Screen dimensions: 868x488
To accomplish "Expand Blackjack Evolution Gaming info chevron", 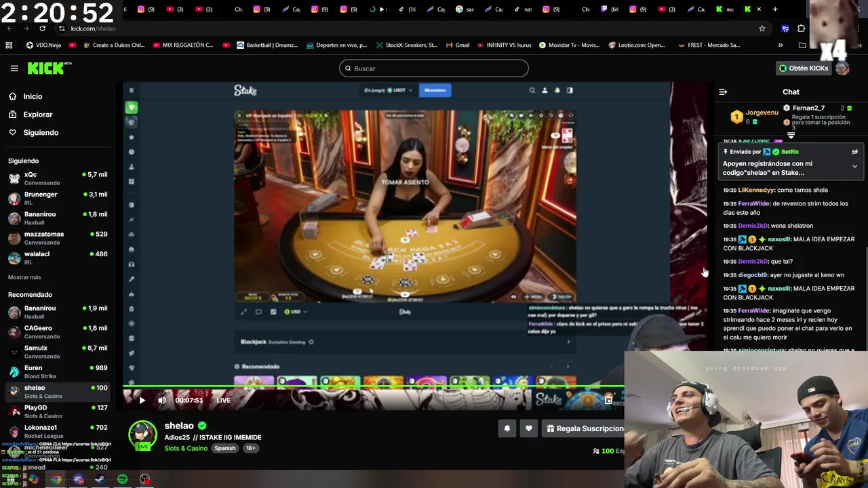I will 568,342.
